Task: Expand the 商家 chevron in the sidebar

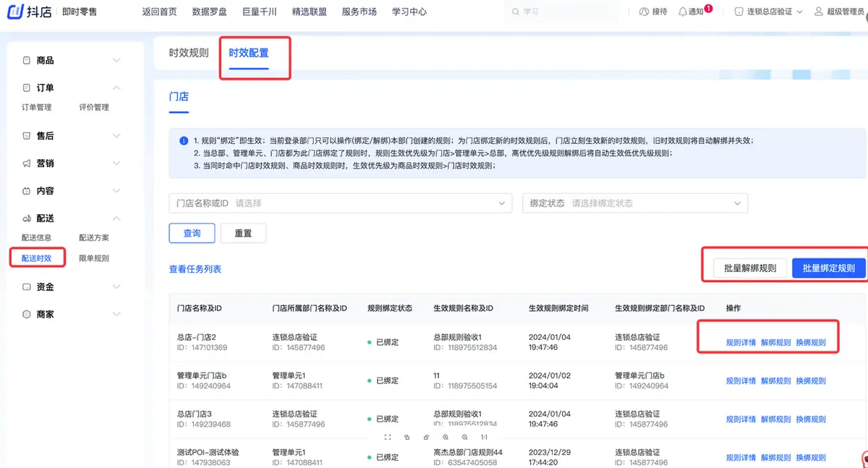Action: pos(116,315)
